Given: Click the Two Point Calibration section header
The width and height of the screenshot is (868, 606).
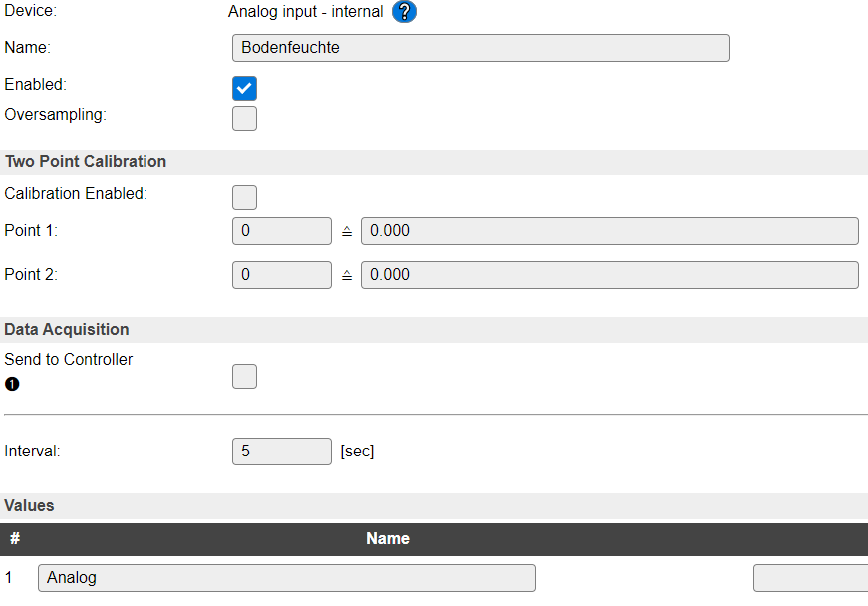Looking at the screenshot, I should tap(434, 162).
